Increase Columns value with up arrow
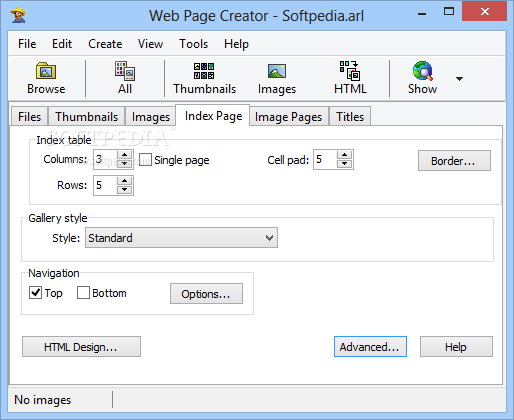This screenshot has height=420, width=514. tap(125, 155)
